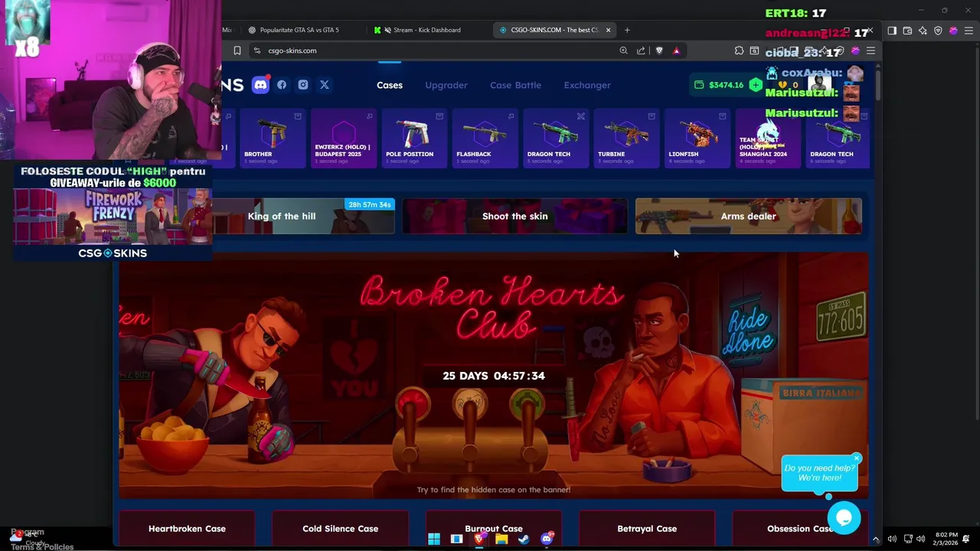Go to the Upgrader section
980x551 pixels.
click(446, 85)
